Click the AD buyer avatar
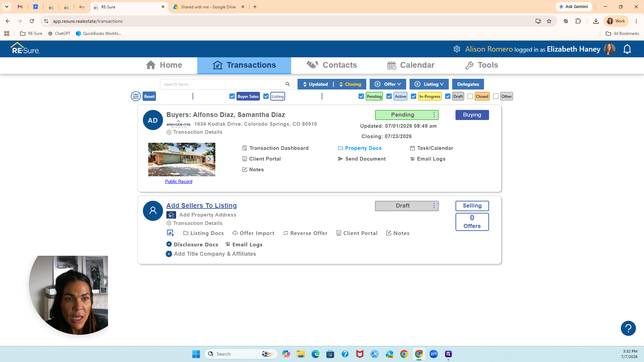 (153, 120)
